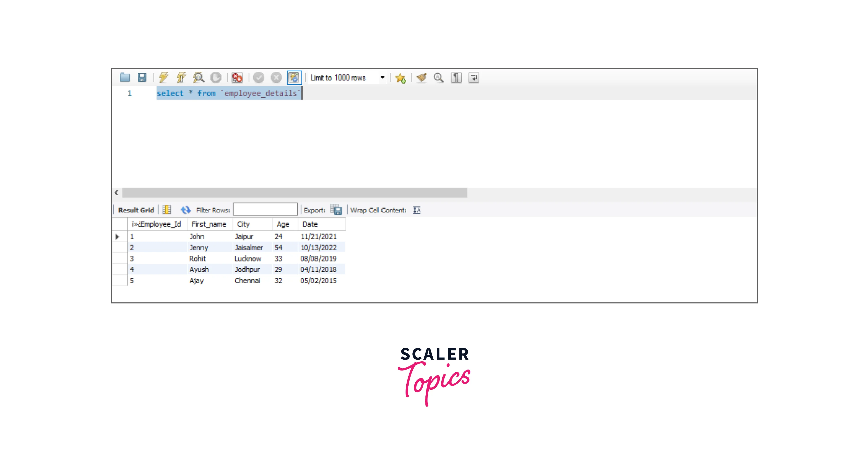Viewport: 868px width, 453px height.
Task: Open Limit to 1000 rows dropdown
Action: click(x=382, y=78)
